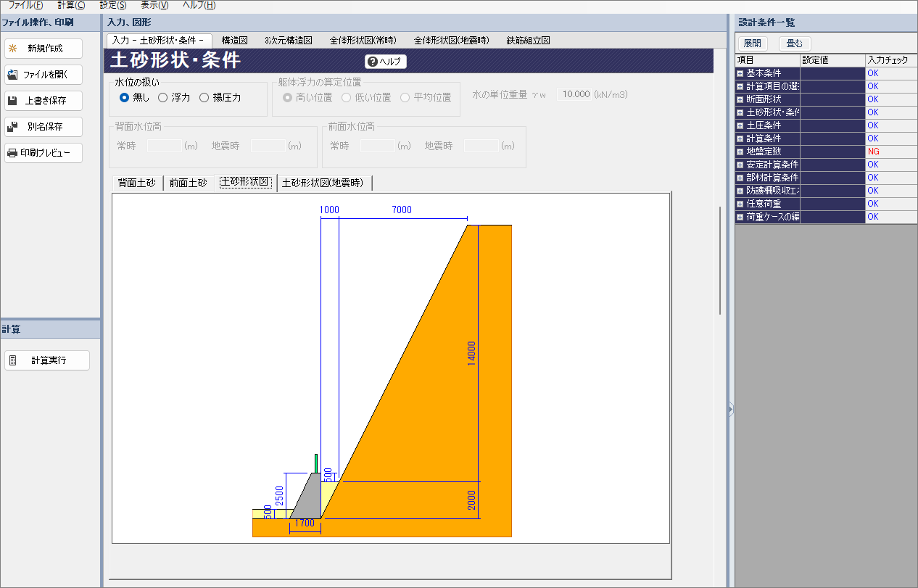
Task: Expand the 地盤定数 row marked NG
Action: point(740,152)
